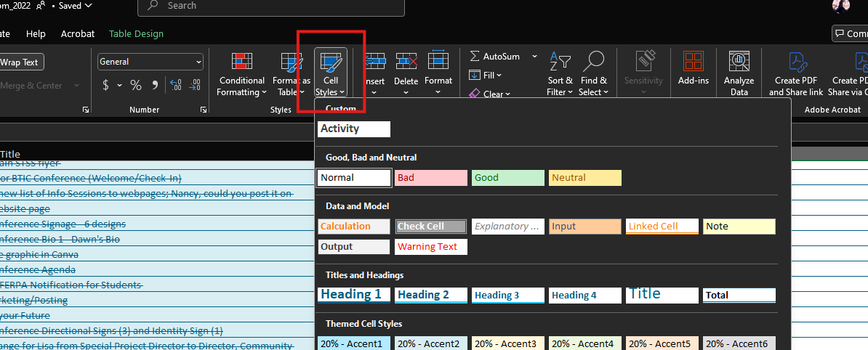Apply the Bad cell style

[431, 177]
